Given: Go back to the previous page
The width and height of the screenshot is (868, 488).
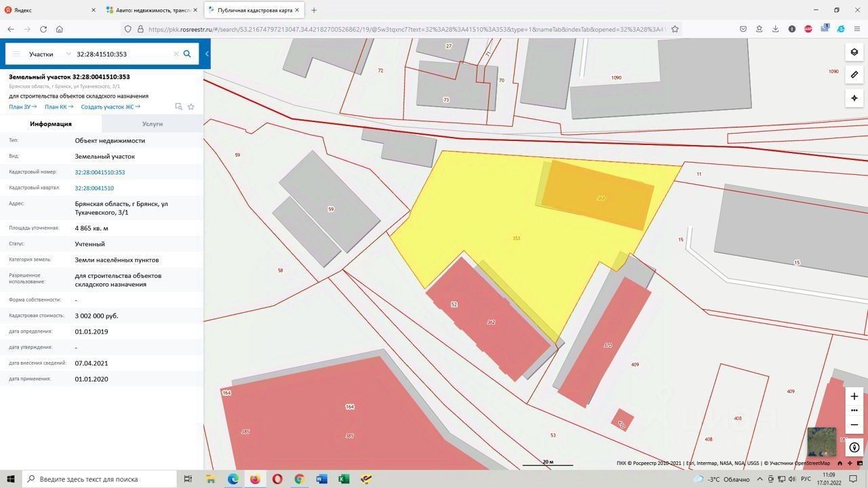Looking at the screenshot, I should [11, 29].
